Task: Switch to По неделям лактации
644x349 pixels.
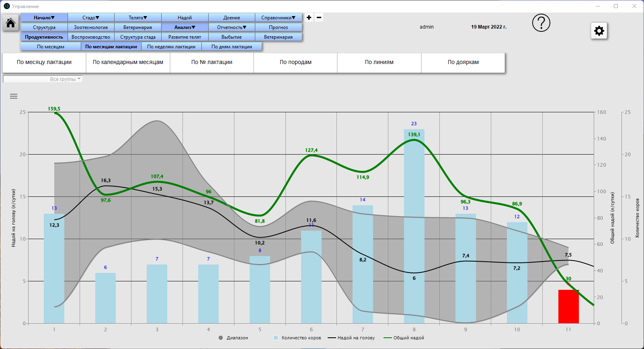Action: pos(171,47)
